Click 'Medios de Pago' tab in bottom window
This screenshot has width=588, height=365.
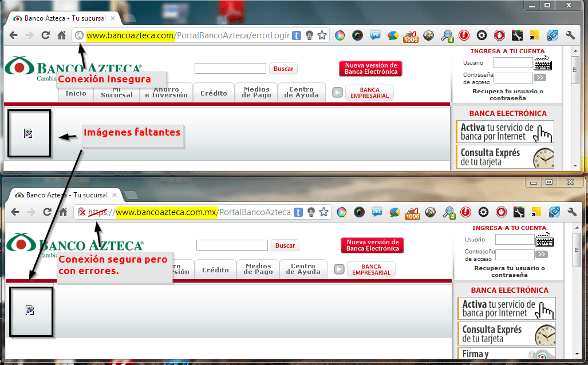pos(258,269)
